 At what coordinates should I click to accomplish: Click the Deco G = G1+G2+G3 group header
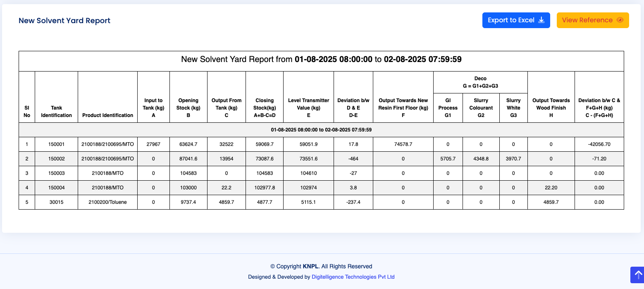pos(480,82)
